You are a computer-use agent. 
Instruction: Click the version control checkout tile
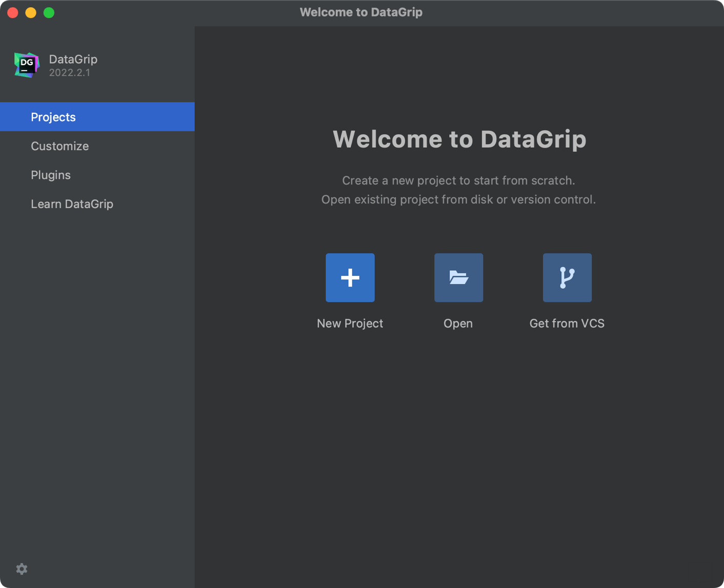[x=567, y=277]
